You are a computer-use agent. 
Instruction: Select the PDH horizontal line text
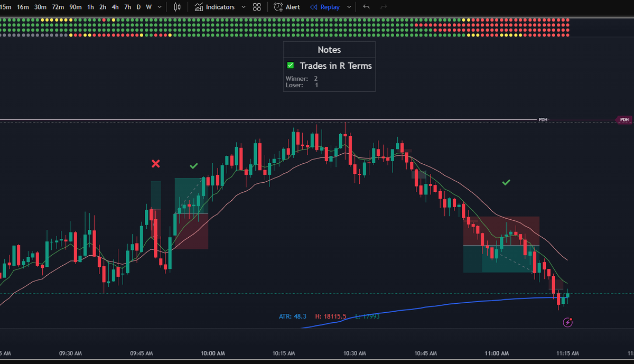[x=543, y=120]
